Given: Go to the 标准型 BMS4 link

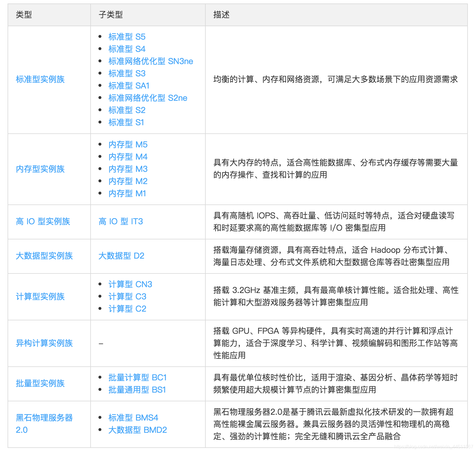Looking at the screenshot, I should (x=133, y=418).
